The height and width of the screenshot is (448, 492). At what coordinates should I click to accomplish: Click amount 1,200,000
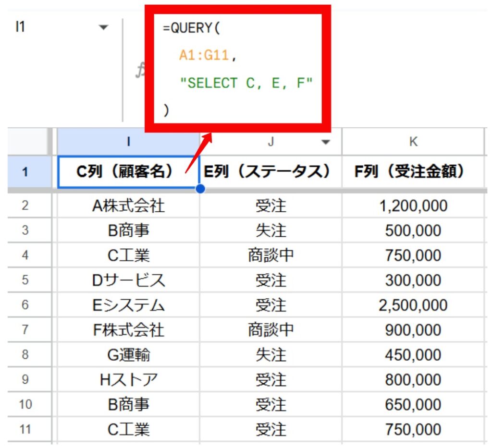(x=413, y=206)
